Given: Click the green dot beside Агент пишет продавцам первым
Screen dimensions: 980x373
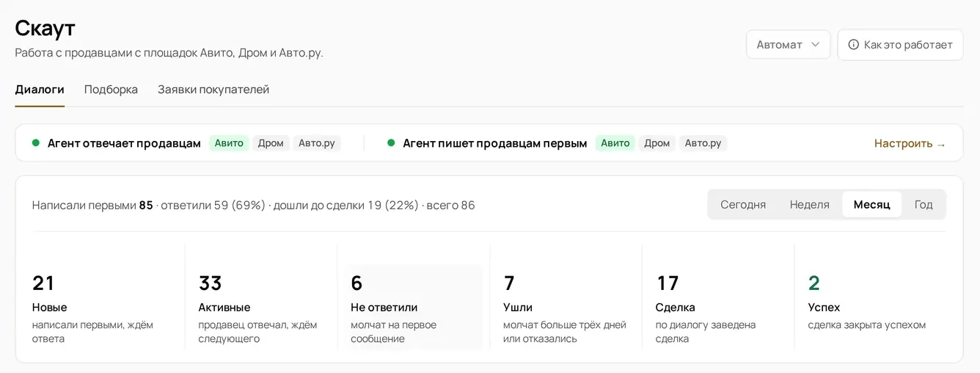Looking at the screenshot, I should coord(391,143).
